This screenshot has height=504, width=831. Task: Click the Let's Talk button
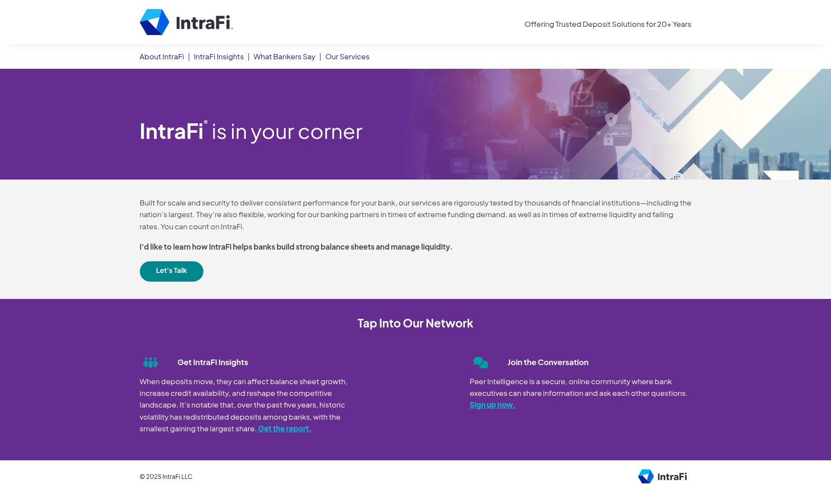click(171, 271)
